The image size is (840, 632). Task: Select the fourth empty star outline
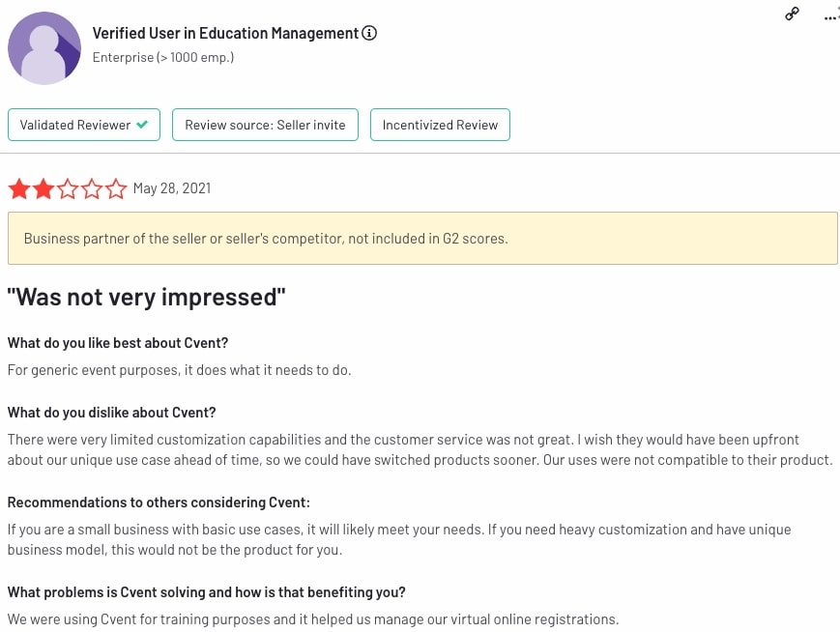tap(92, 188)
